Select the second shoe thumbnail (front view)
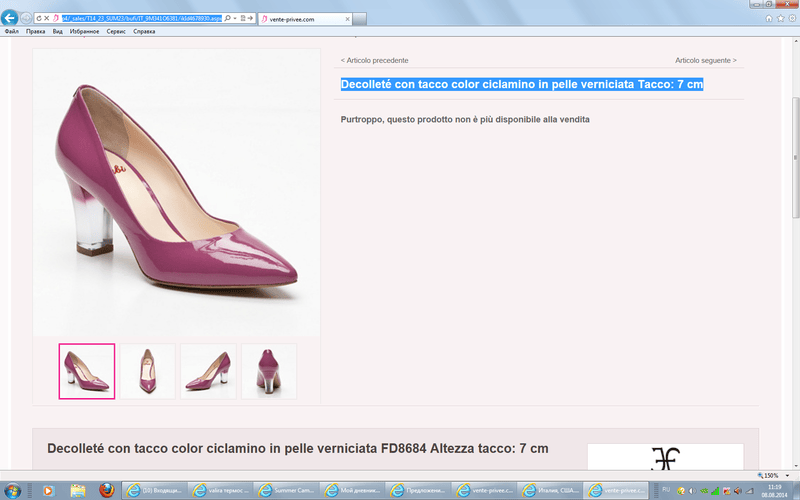Screen dimensions: 800x500 click(x=147, y=371)
